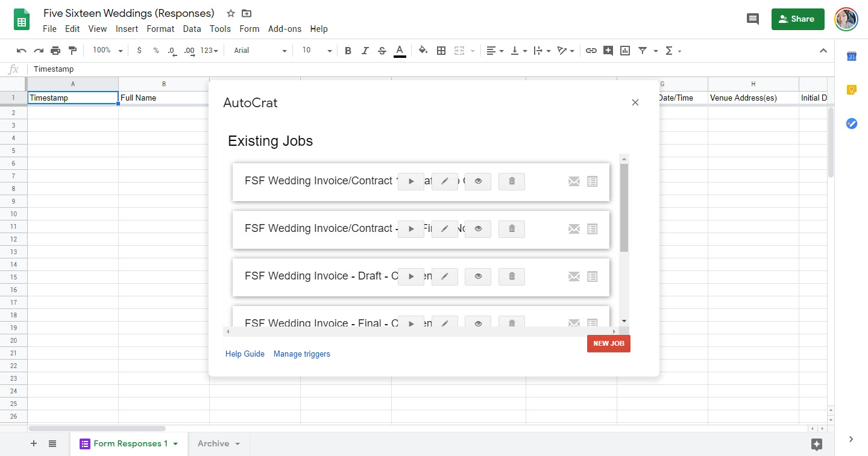
Task: Decrease decimal places icon
Action: point(172,51)
